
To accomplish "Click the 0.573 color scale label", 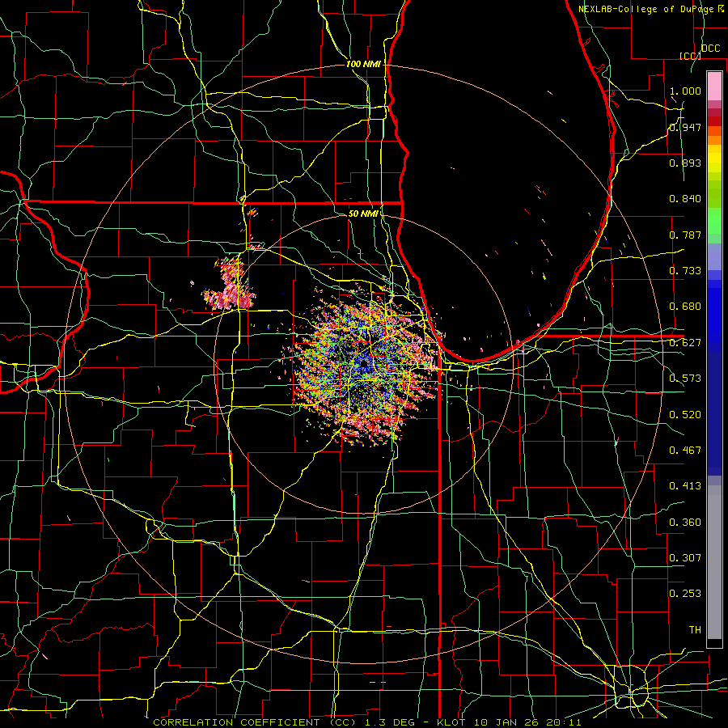I will click(685, 379).
